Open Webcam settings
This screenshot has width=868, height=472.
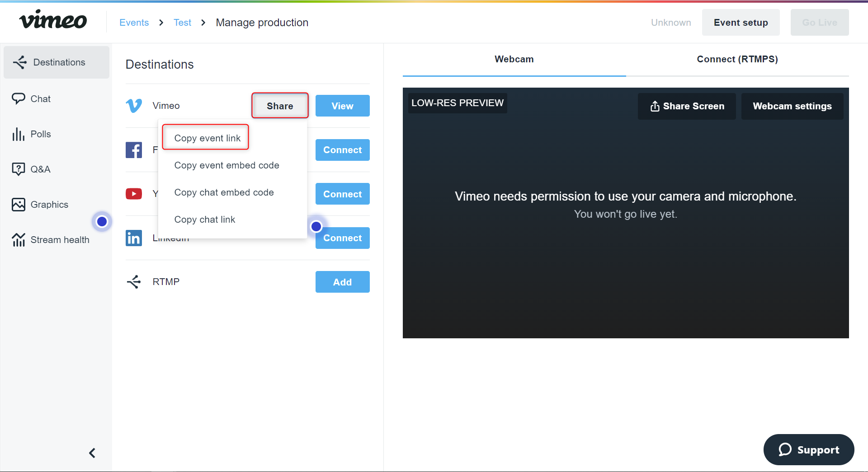(x=792, y=106)
